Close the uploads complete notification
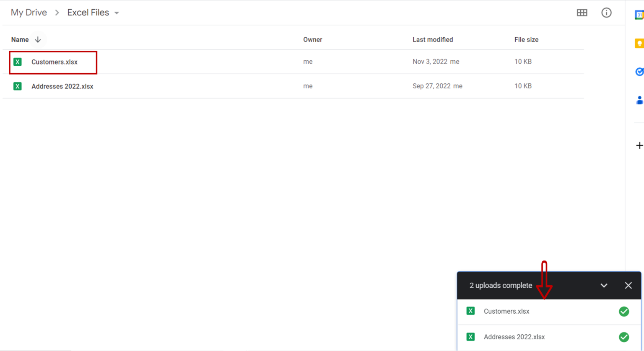This screenshot has width=644, height=351. click(628, 286)
